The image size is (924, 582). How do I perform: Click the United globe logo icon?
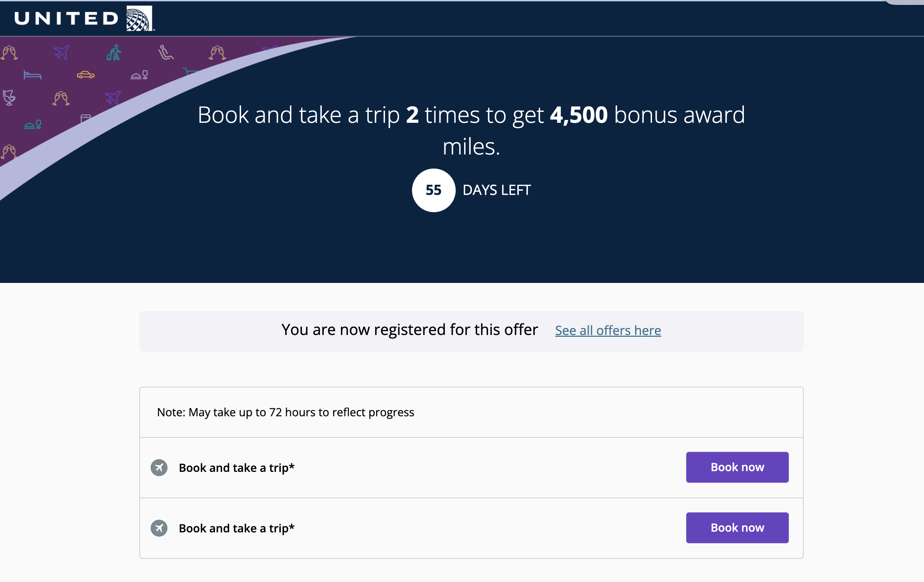(139, 18)
